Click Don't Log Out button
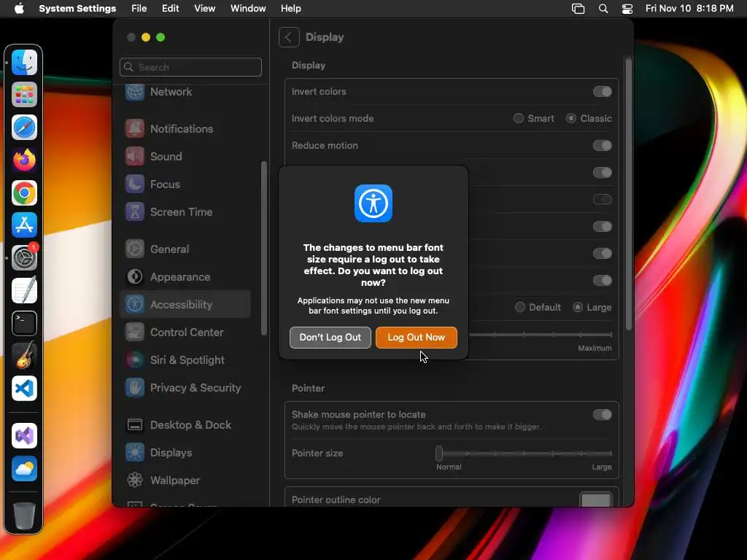747x560 pixels. point(330,337)
